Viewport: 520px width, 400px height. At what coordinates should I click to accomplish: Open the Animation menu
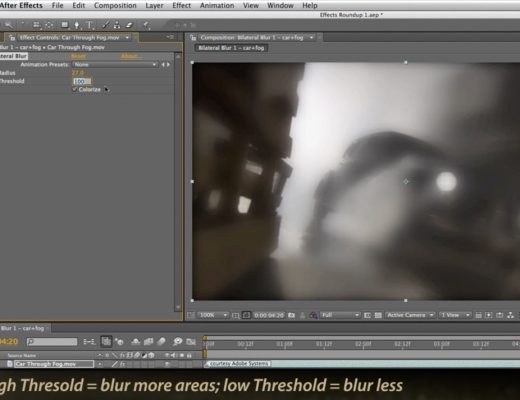pos(217,5)
